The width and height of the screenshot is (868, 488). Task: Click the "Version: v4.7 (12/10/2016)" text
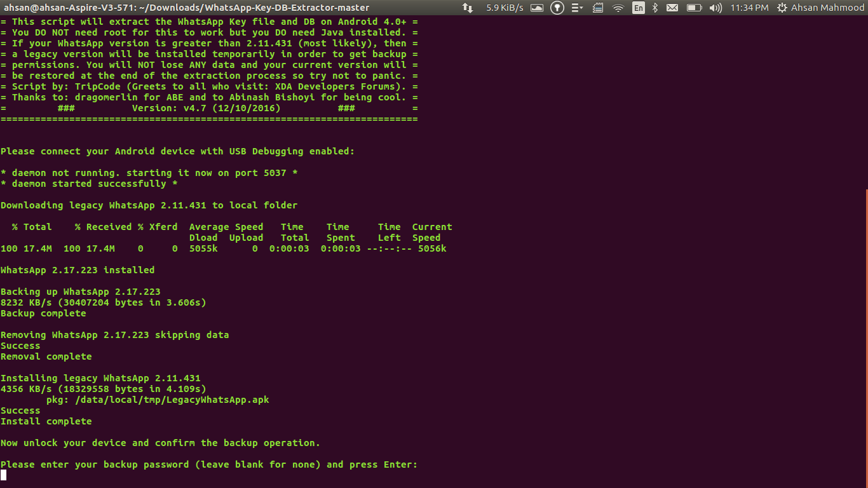click(207, 108)
